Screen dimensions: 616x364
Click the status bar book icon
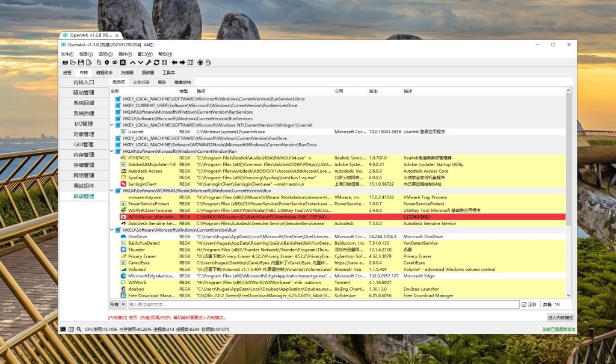click(71, 329)
